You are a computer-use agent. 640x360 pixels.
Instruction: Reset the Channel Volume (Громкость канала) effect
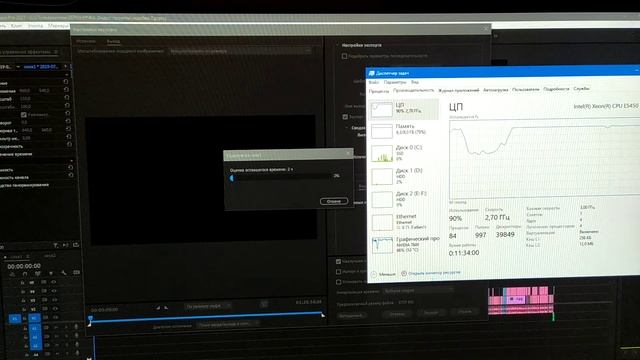71,175
